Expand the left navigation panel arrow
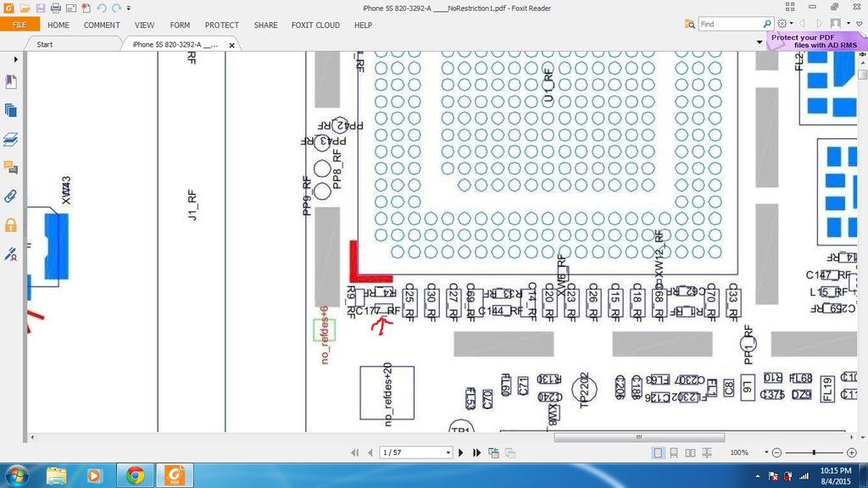The height and width of the screenshot is (488, 868). (15, 59)
